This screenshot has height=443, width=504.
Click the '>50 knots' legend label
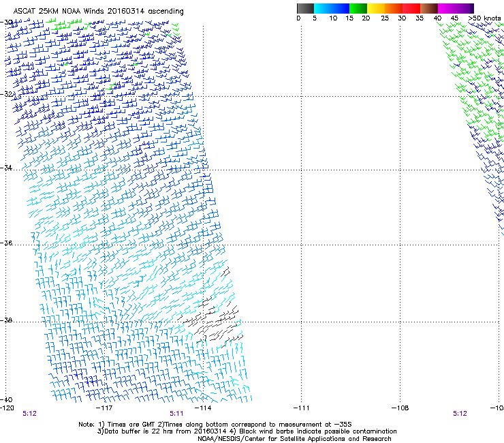[484, 18]
